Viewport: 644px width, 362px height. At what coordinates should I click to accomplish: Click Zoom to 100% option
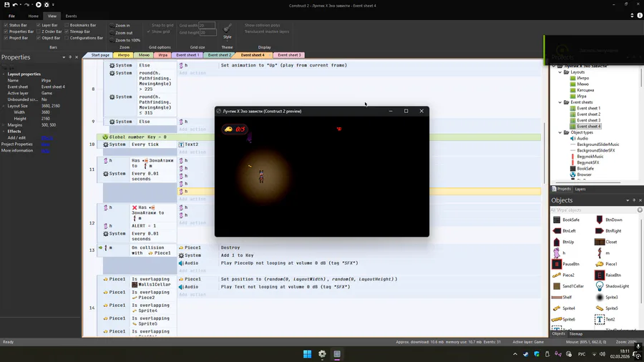click(125, 40)
